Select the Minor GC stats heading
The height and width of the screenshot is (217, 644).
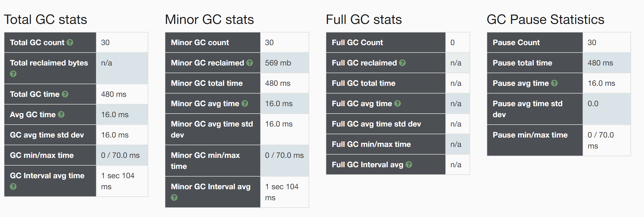tap(209, 20)
